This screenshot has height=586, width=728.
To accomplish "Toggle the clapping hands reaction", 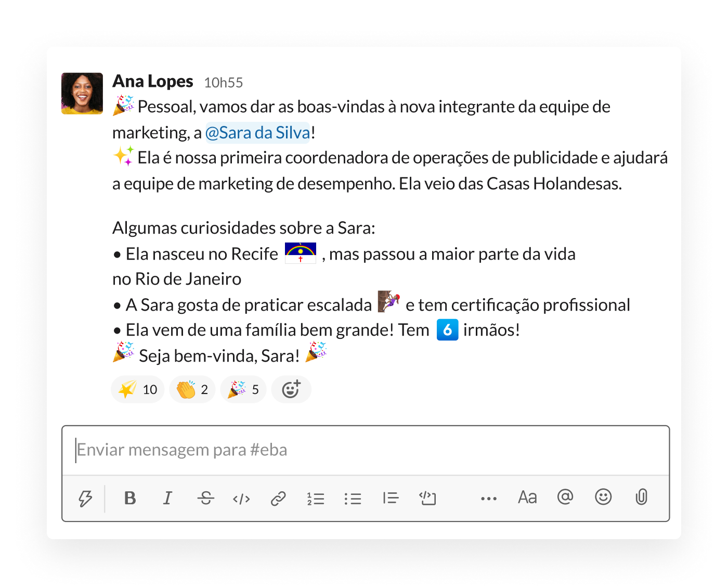I will [192, 389].
